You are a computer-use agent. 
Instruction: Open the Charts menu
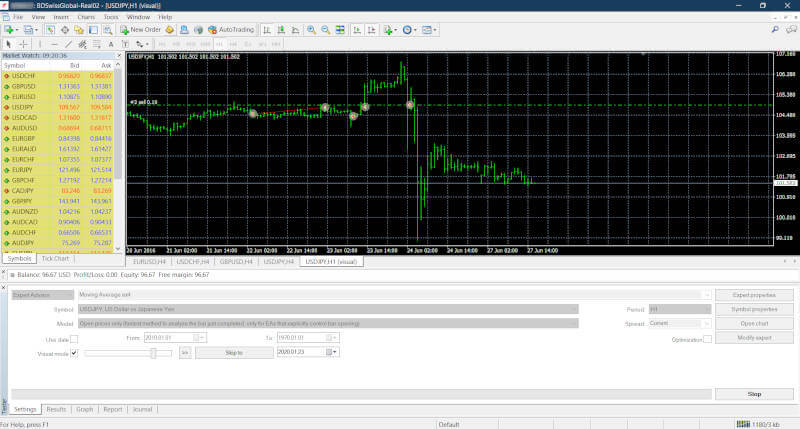click(x=84, y=17)
